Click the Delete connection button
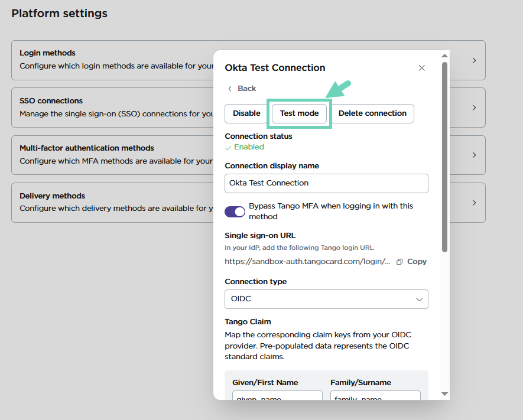The width and height of the screenshot is (523, 420). [x=372, y=113]
